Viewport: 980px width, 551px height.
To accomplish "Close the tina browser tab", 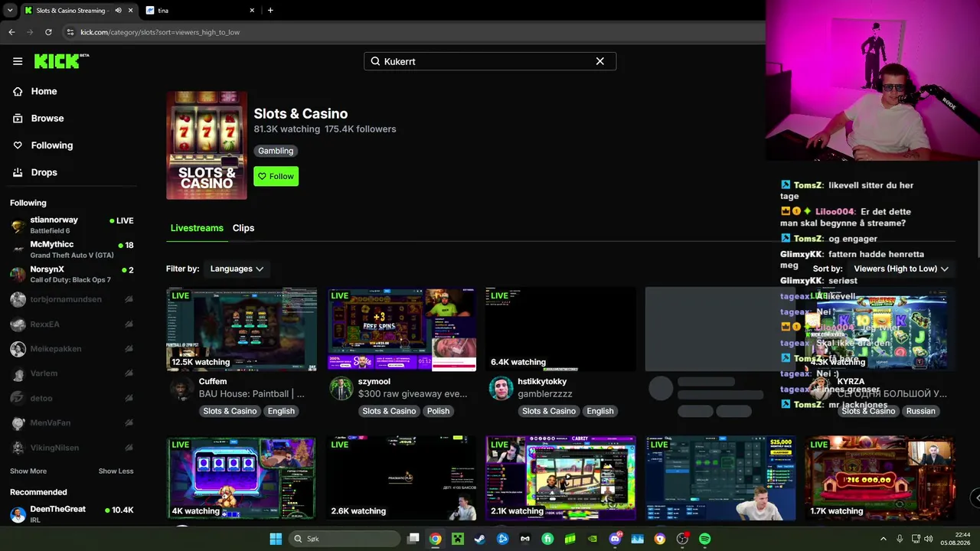I will pos(252,11).
